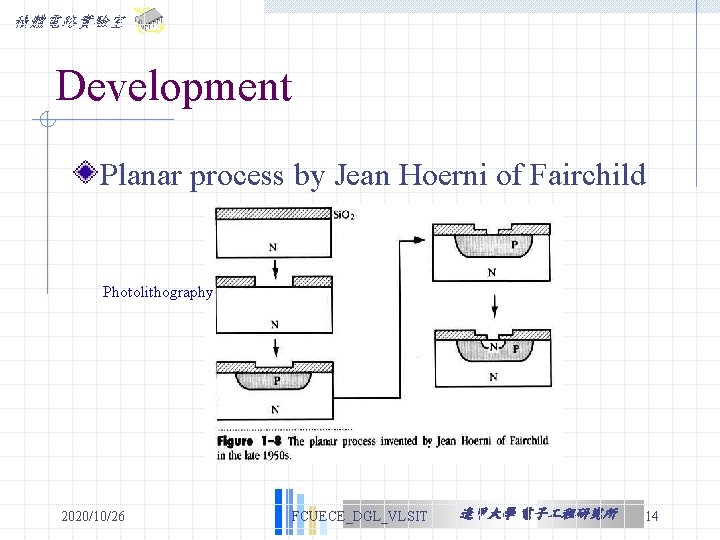720x540 pixels.
Task: Click the chip logo icon in header
Action: click(x=149, y=20)
